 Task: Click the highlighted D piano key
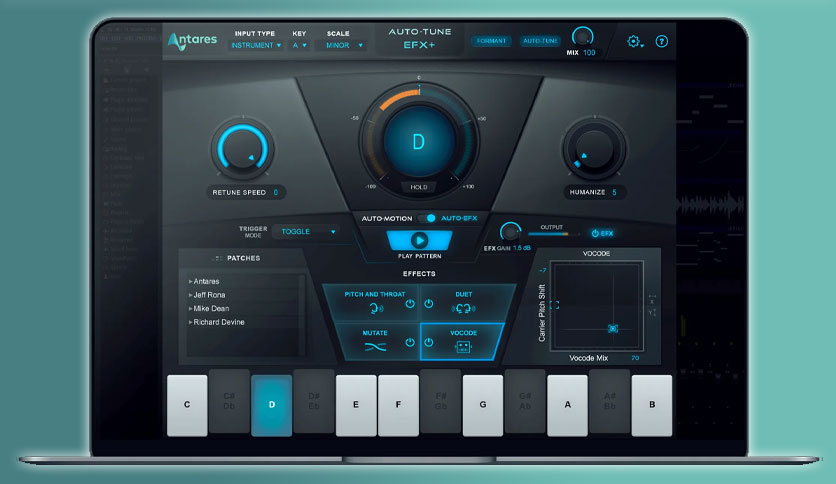click(x=271, y=405)
